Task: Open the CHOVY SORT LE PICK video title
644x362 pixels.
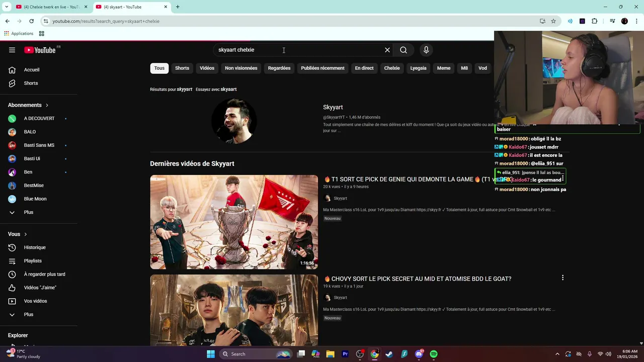Action: (418, 279)
